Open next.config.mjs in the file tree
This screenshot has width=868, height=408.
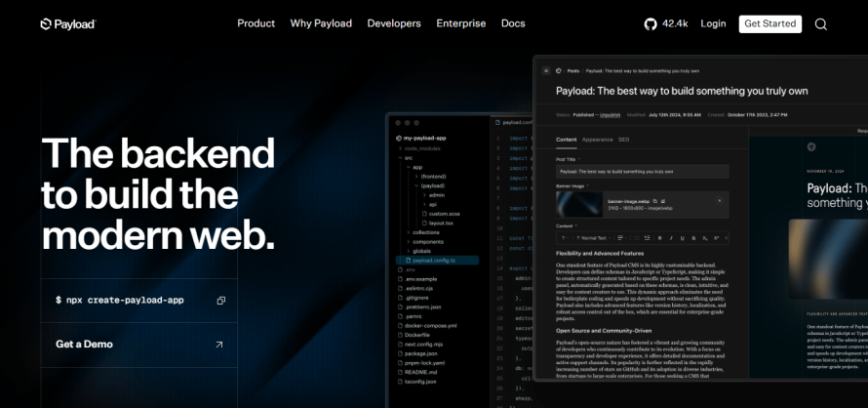(x=420, y=345)
